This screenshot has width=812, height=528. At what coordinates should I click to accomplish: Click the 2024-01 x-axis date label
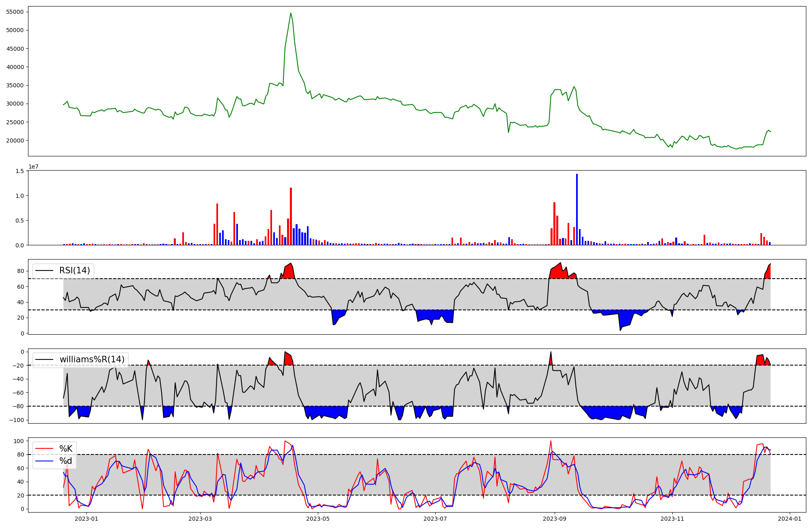[x=789, y=519]
